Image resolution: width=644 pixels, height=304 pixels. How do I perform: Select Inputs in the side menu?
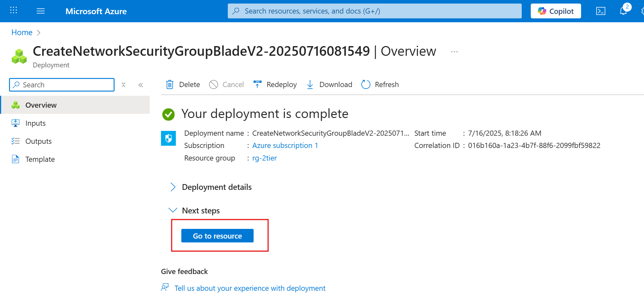point(35,123)
